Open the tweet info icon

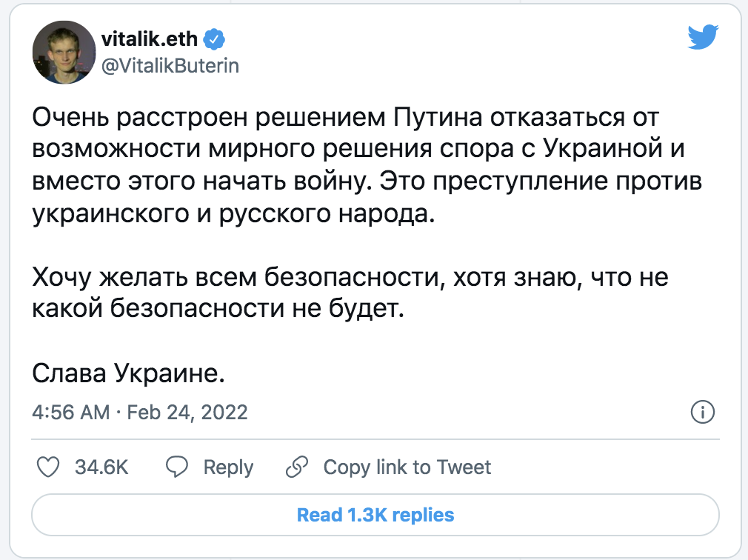[701, 413]
